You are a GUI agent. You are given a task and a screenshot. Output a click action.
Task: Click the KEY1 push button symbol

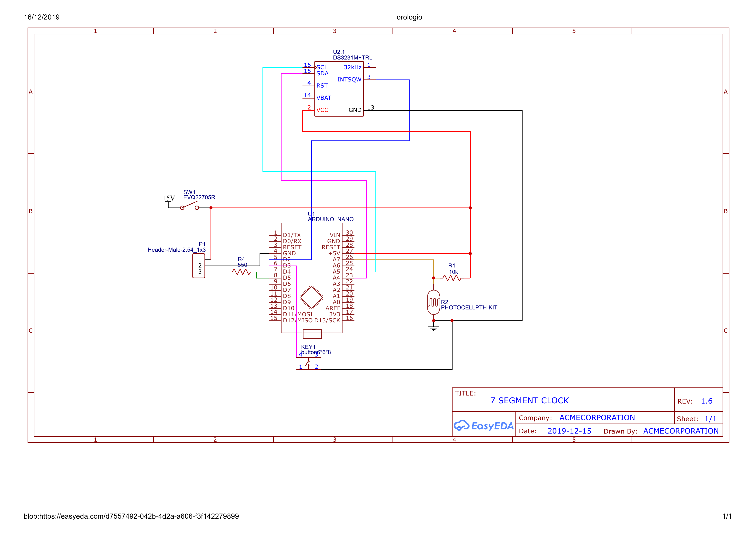pos(308,363)
